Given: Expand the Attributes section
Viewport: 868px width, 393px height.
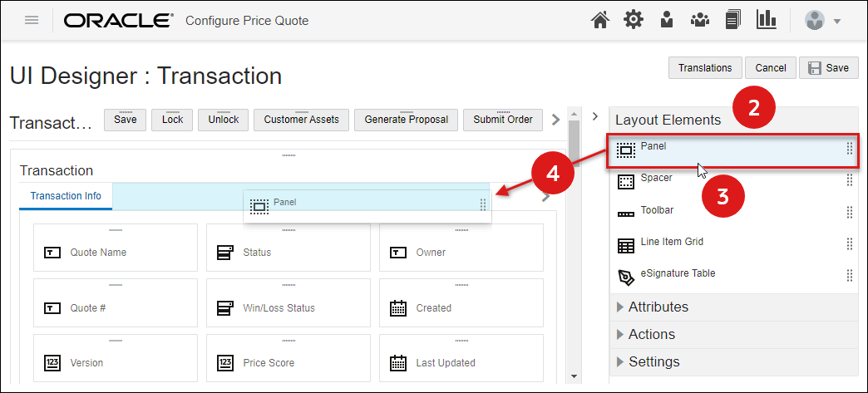Looking at the screenshot, I should tap(658, 307).
